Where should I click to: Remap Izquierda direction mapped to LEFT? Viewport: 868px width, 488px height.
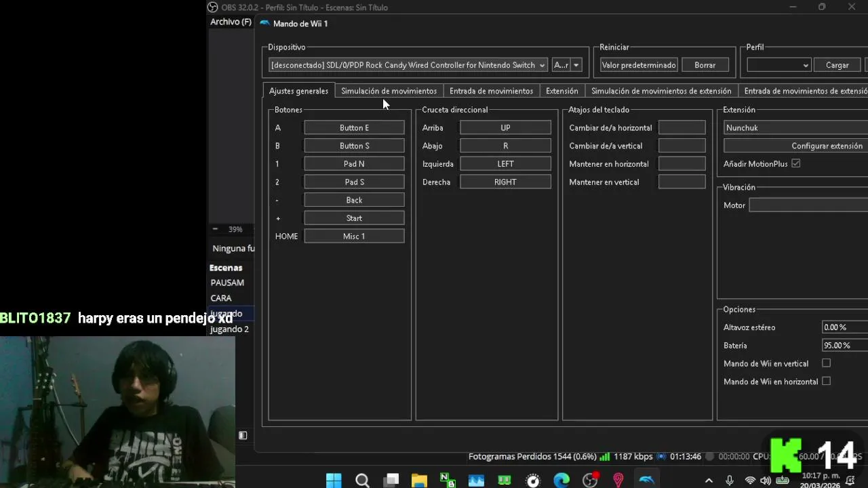[505, 163]
